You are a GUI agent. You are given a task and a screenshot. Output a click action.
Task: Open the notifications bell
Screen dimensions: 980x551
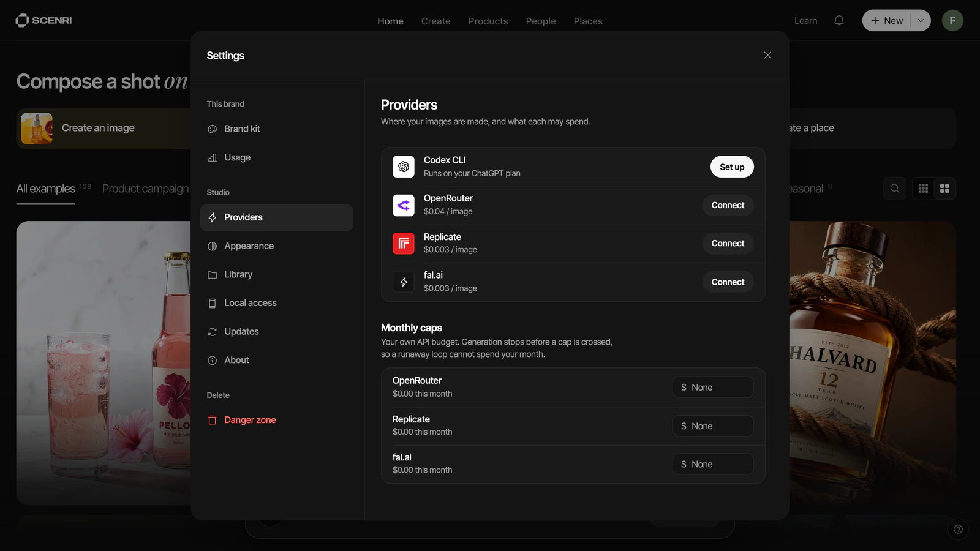pyautogui.click(x=839, y=20)
